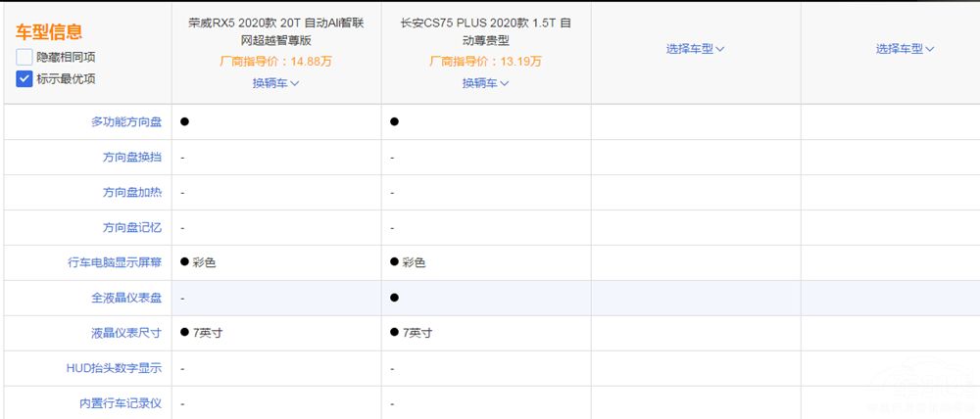The width and height of the screenshot is (980, 419).
Task: Expand the third column 选择车型 dropdown
Action: (695, 48)
